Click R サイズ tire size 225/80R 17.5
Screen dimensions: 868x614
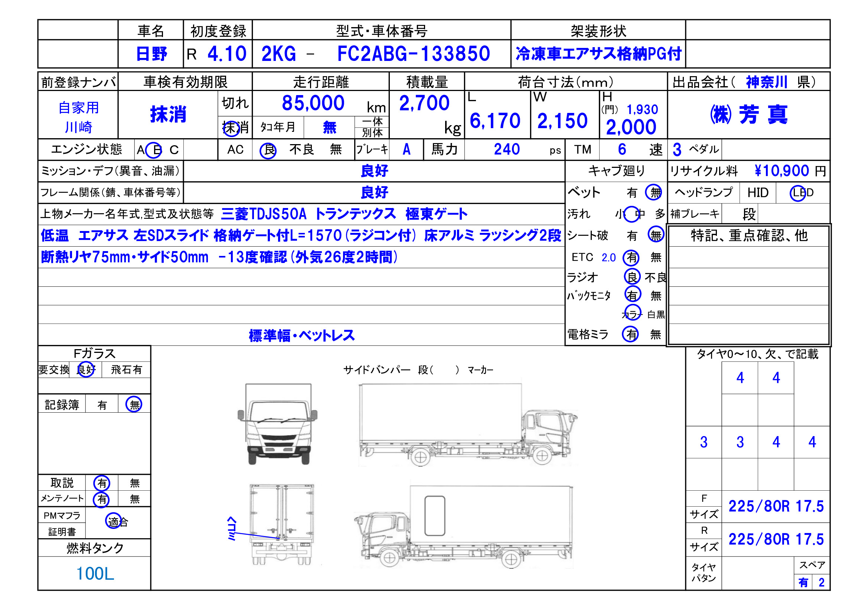[x=776, y=539]
